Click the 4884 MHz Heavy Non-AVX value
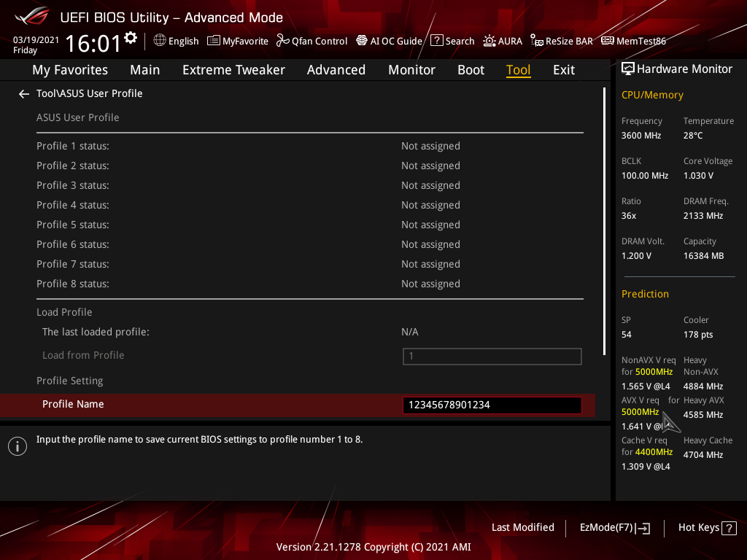The image size is (747, 560). point(703,386)
